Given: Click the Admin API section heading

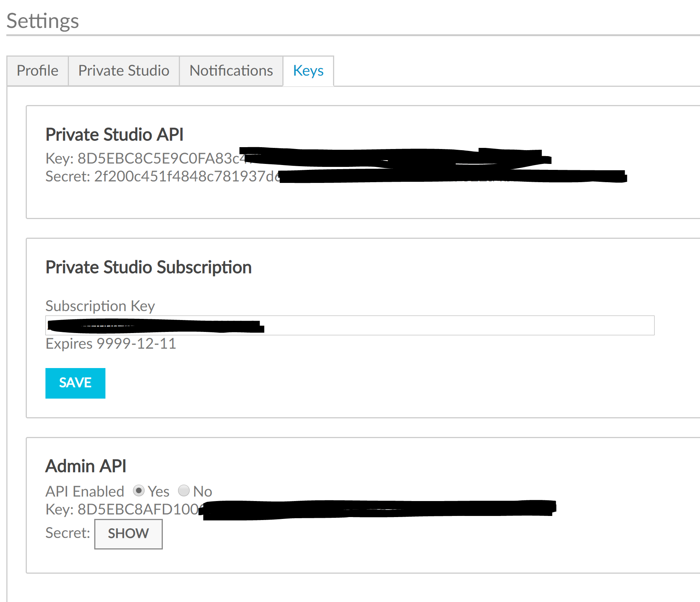Looking at the screenshot, I should click(86, 465).
